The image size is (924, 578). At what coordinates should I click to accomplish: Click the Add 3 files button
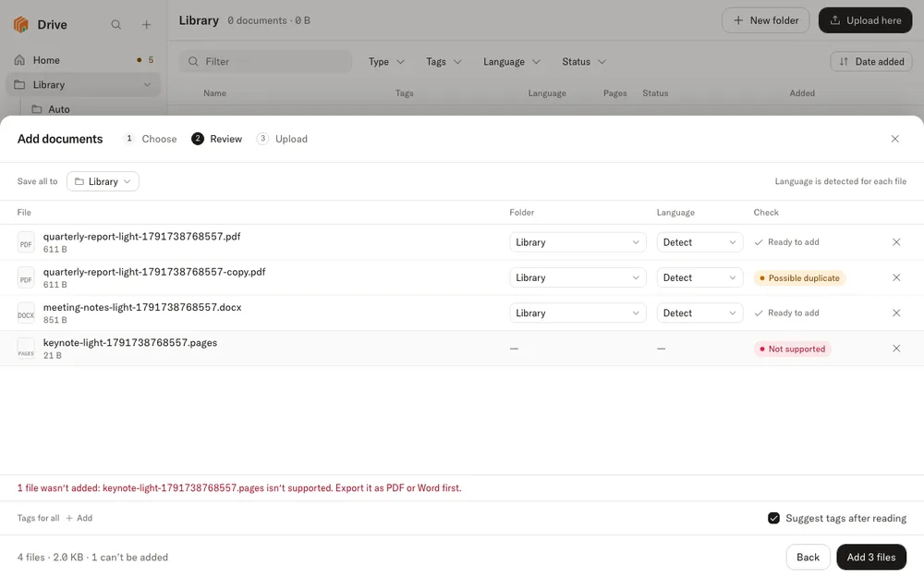871,557
